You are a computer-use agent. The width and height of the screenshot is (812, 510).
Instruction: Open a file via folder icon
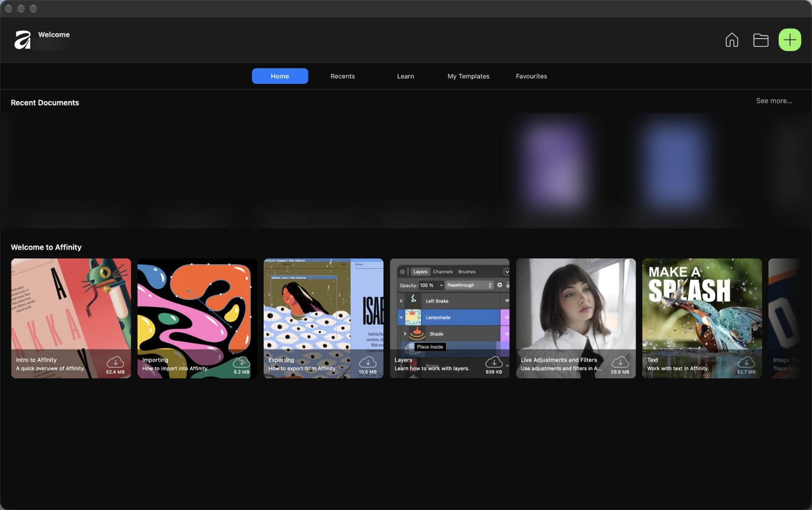coord(761,40)
